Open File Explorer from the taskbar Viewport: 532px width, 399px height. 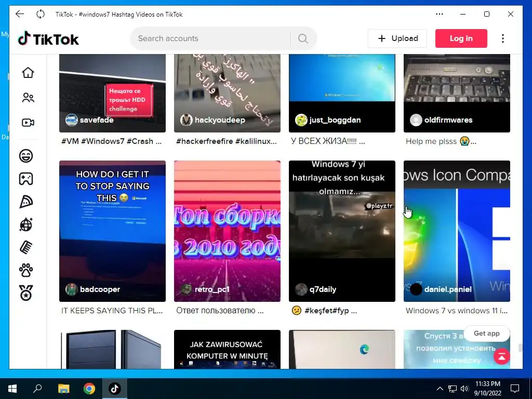(63, 389)
